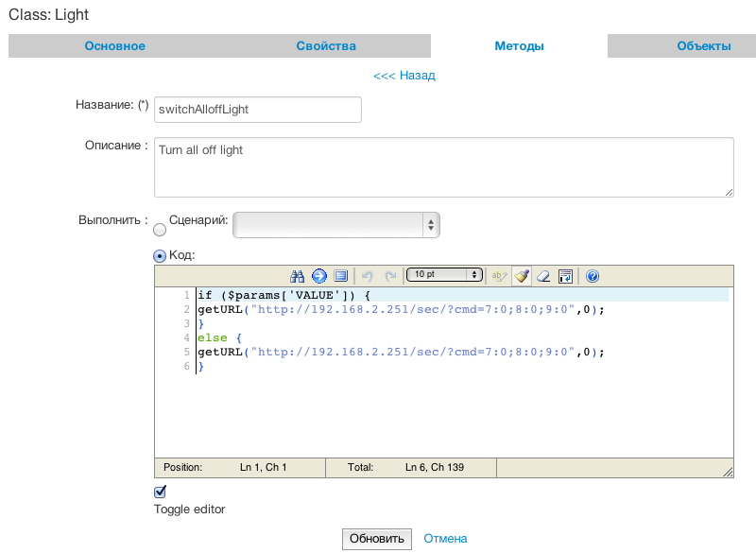
Task: Open the 10 pt font size dropdown
Action: coord(444,275)
